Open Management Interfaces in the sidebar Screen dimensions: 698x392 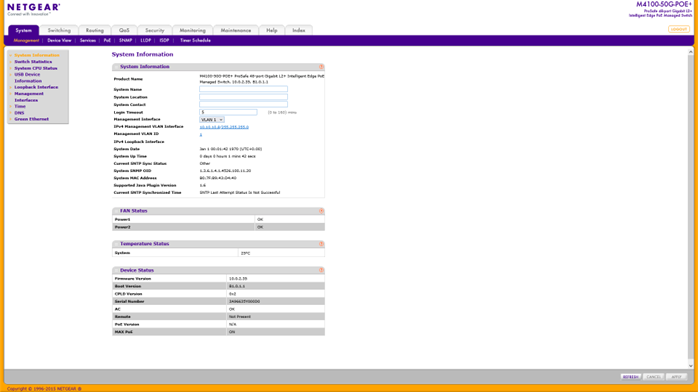[x=29, y=97]
